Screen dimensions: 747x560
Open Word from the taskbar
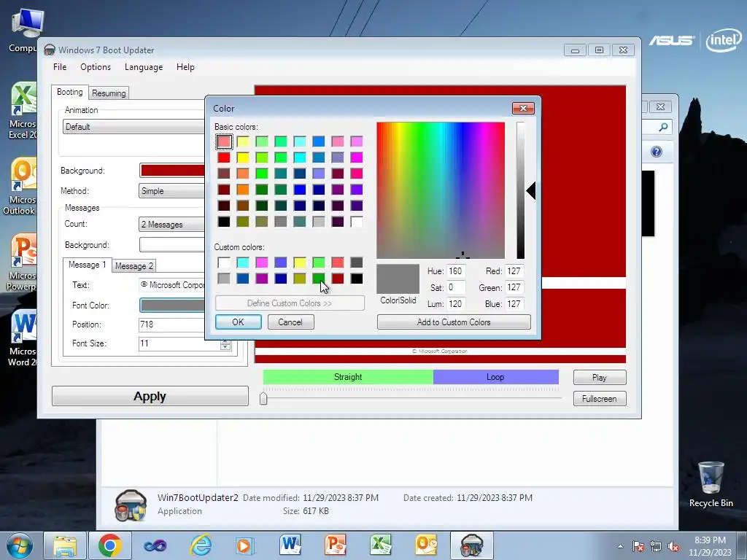click(x=290, y=545)
